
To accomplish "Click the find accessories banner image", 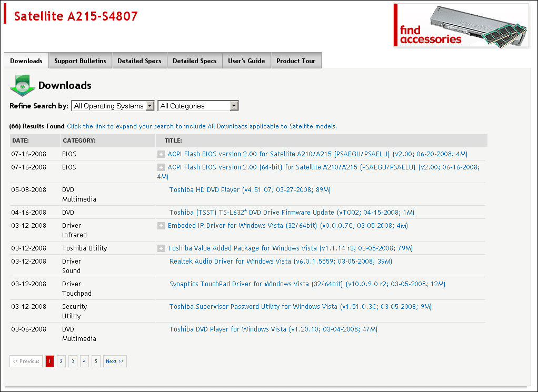I will (461, 25).
